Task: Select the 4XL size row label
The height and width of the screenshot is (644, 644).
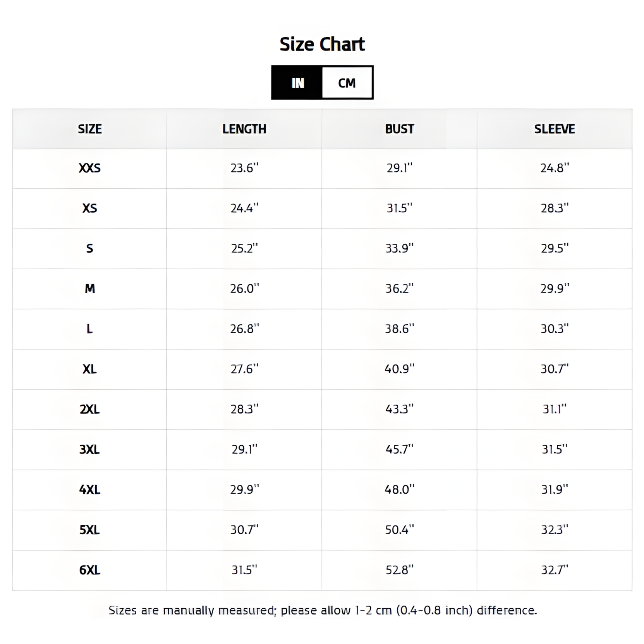Action: click(90, 490)
